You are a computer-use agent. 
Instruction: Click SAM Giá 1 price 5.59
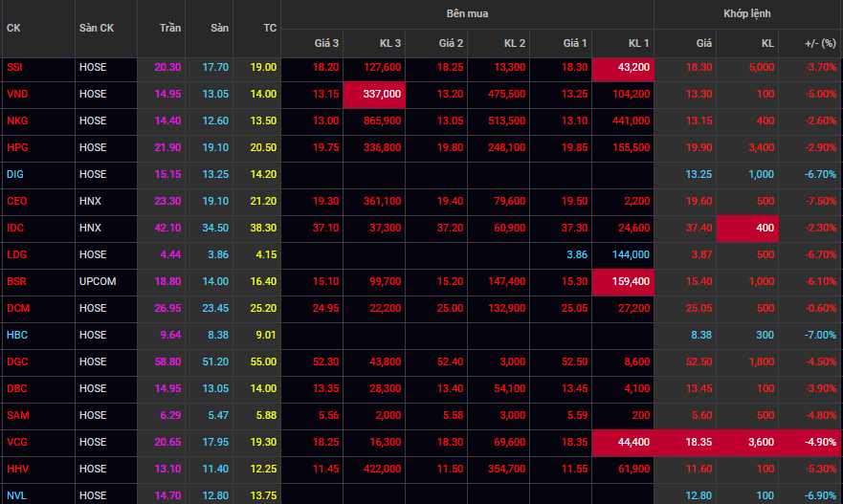pos(577,416)
